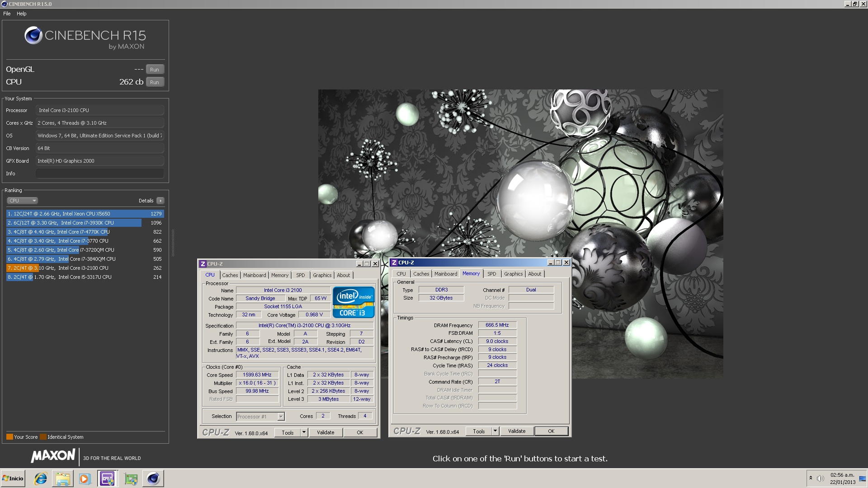
Task: Click the rendered Cinebench scene image
Action: (520, 234)
